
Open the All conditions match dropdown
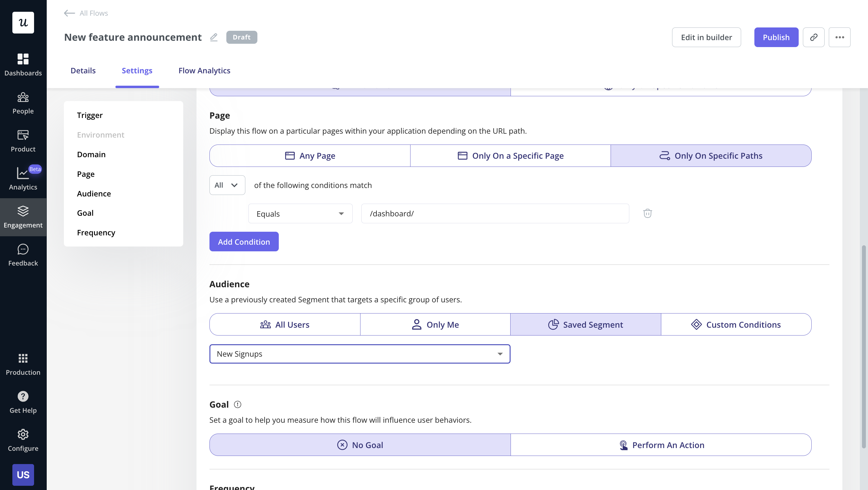227,185
